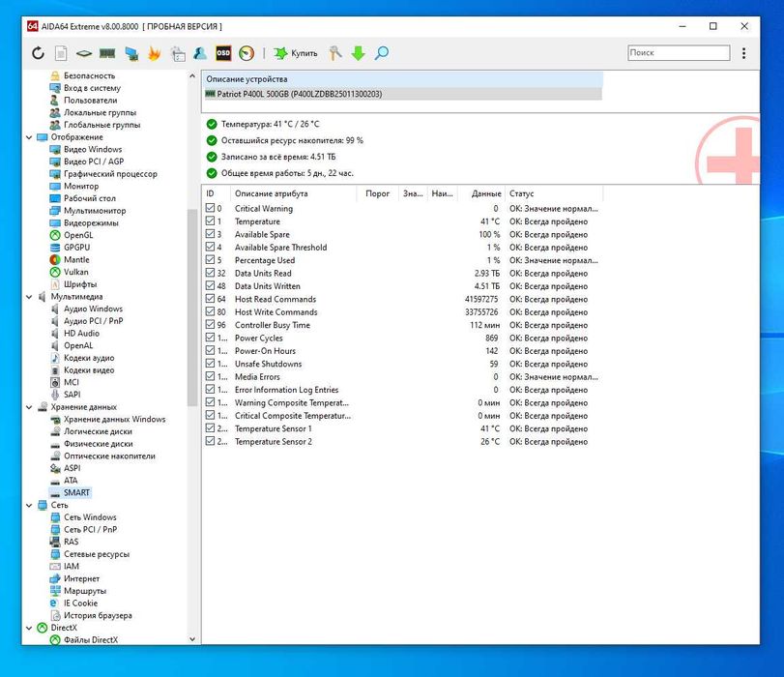This screenshot has height=677, width=784.
Task: Open the Report page icon
Action: pyautogui.click(x=61, y=53)
